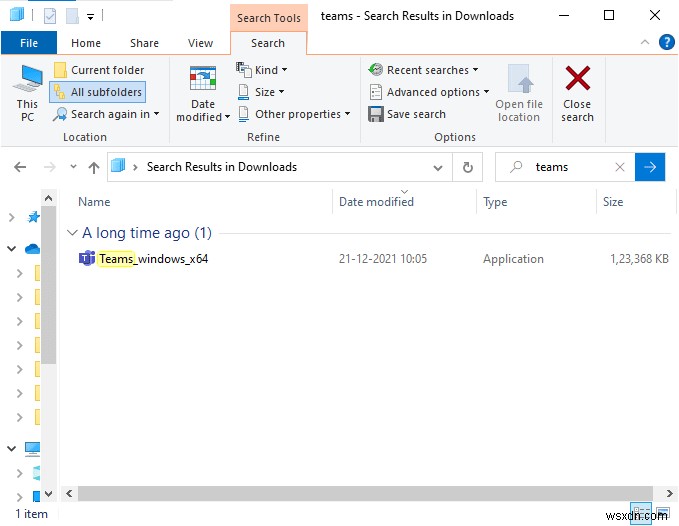Image resolution: width=679 pixels, height=526 pixels.
Task: Click Open file location button
Action: (x=519, y=93)
